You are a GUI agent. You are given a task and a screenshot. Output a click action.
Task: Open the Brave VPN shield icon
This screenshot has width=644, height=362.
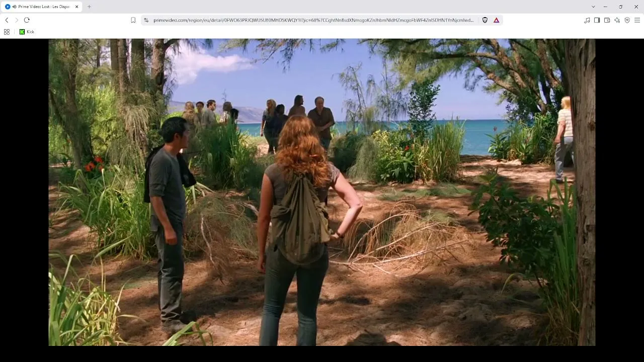pos(627,20)
